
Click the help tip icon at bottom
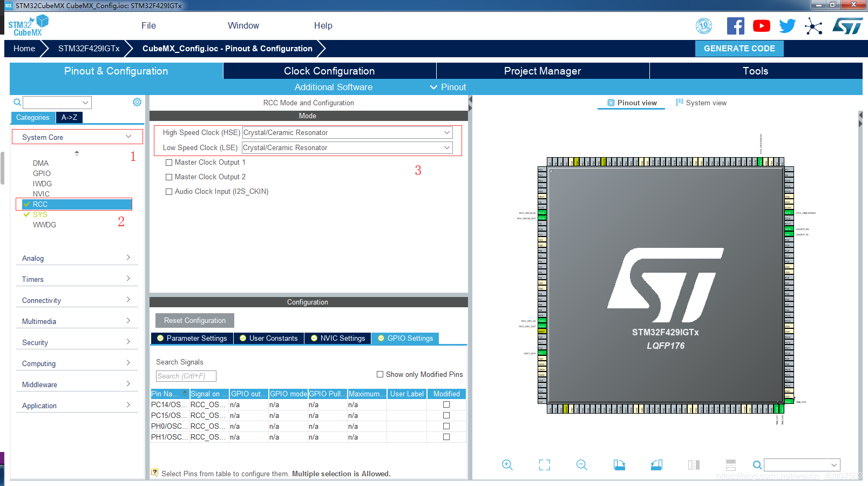tap(155, 473)
